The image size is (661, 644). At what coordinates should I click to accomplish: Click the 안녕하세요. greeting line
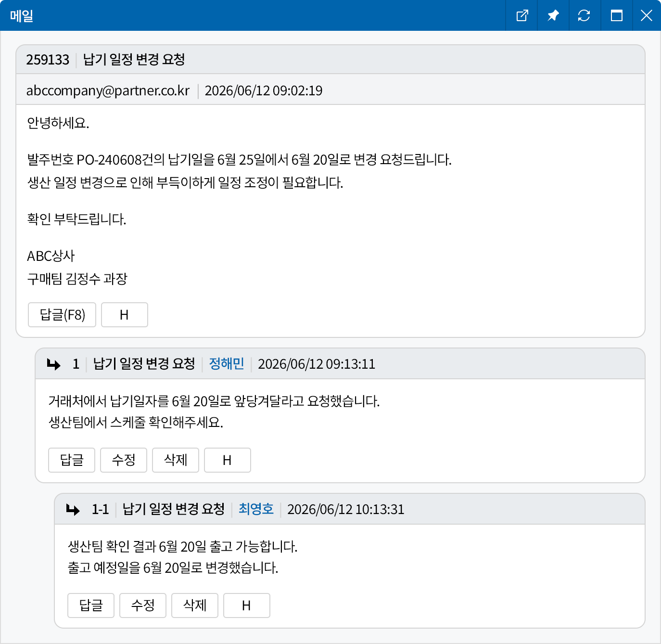(x=58, y=123)
